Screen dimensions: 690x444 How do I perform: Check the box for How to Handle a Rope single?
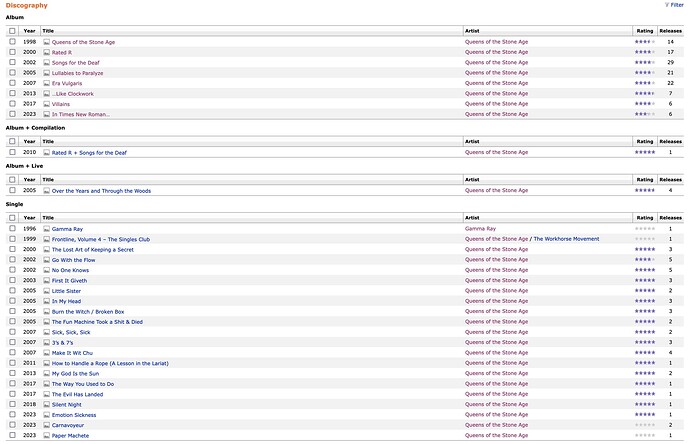12,363
